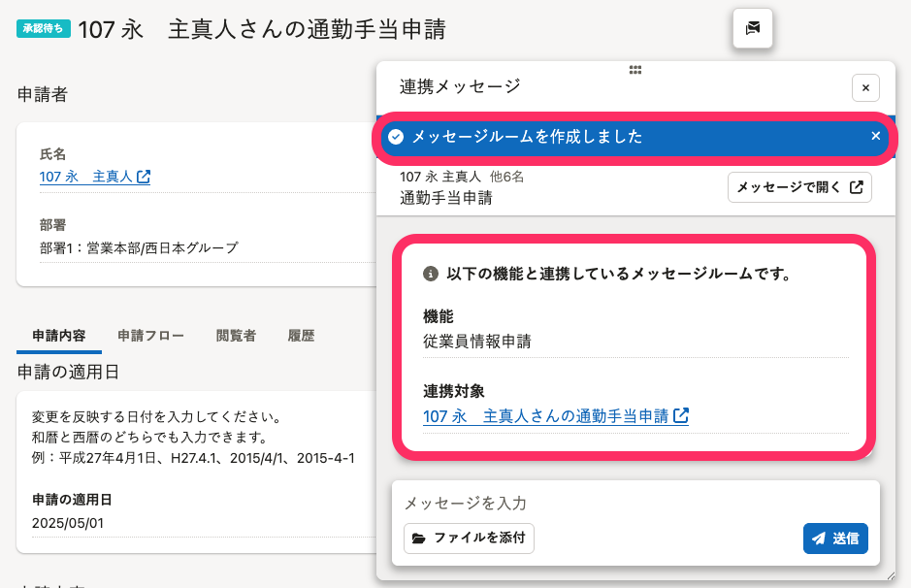
Task: Click the メッセージで開く button
Action: [x=799, y=187]
